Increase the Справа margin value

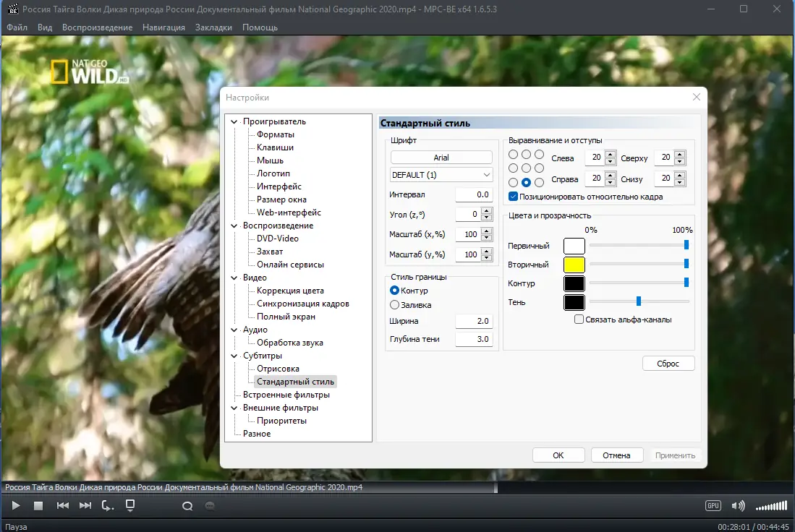coord(611,175)
